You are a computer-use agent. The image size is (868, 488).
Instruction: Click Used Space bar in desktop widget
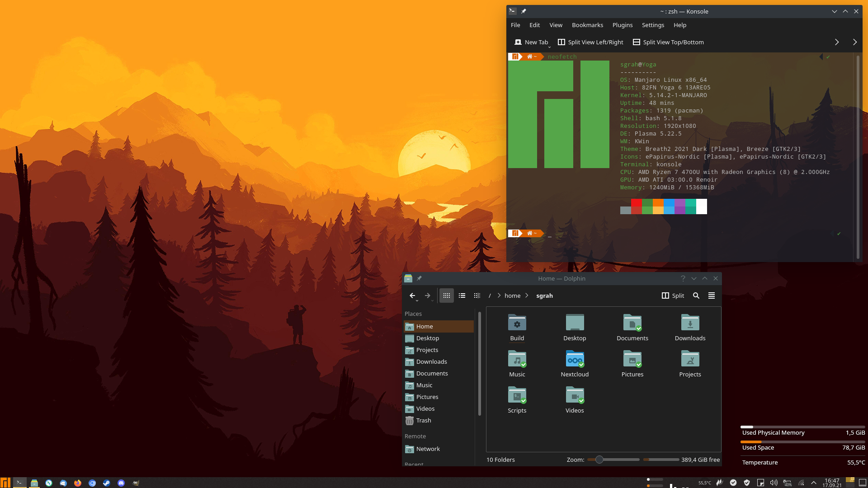tap(802, 441)
